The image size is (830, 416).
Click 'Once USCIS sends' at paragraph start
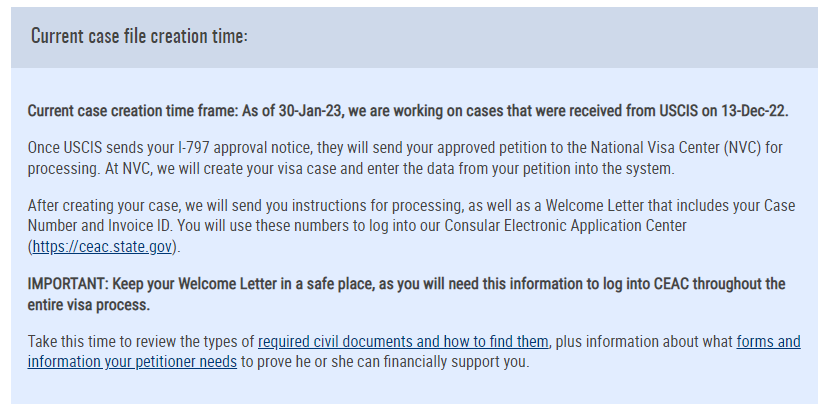click(80, 148)
